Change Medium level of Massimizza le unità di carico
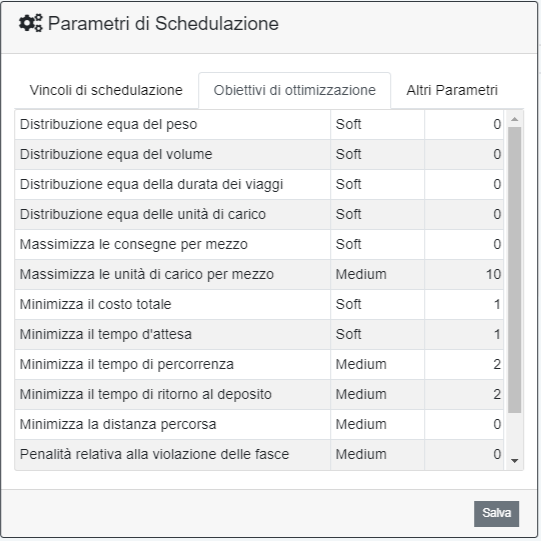Image resolution: width=541 pixels, height=541 pixels. [x=377, y=275]
